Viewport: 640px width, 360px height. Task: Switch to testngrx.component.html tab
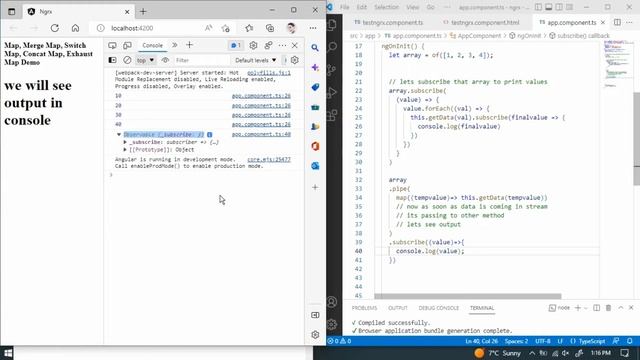[x=482, y=22]
